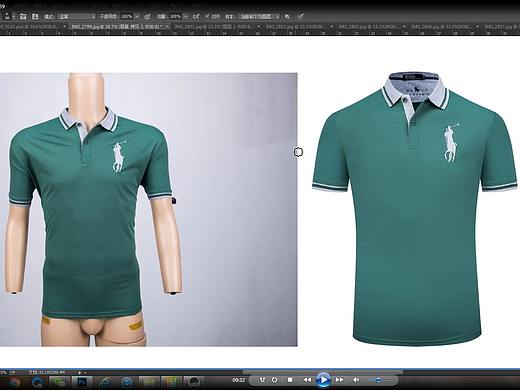Click the clone stamp tool preset icon
520x390 pixels.
7,16
